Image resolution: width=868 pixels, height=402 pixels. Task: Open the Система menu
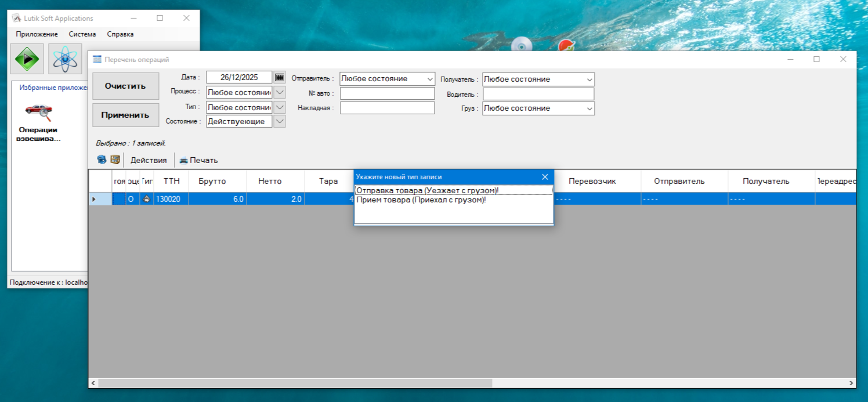point(82,34)
